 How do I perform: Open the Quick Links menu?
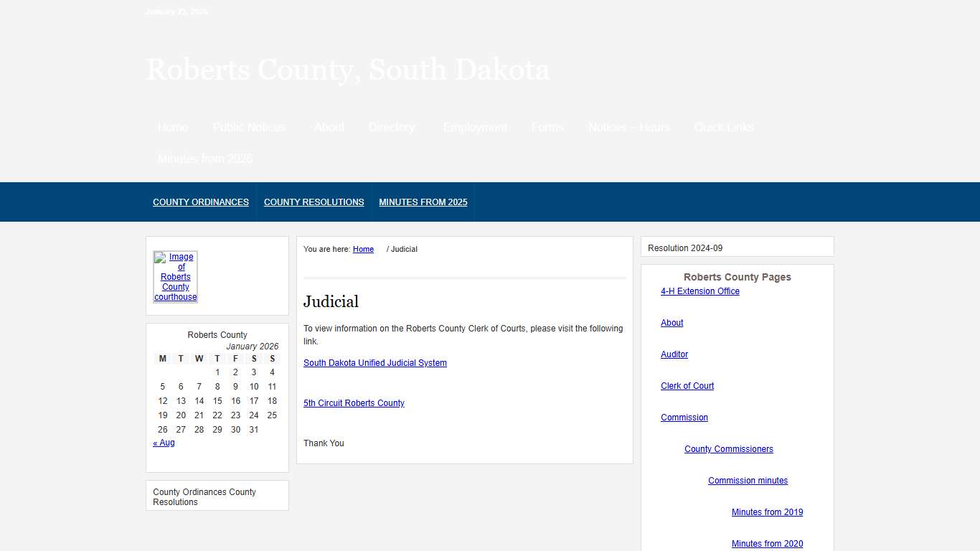723,127
